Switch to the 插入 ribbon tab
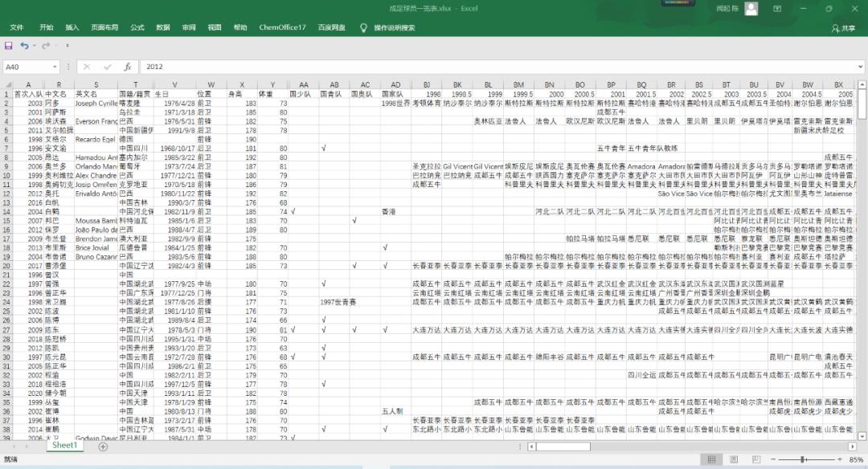Screen dimensions: 868x469 point(72,27)
